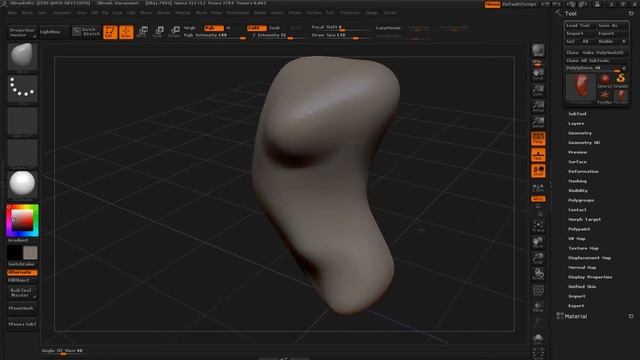Expand the Layers section
The width and height of the screenshot is (640, 360).
(576, 123)
